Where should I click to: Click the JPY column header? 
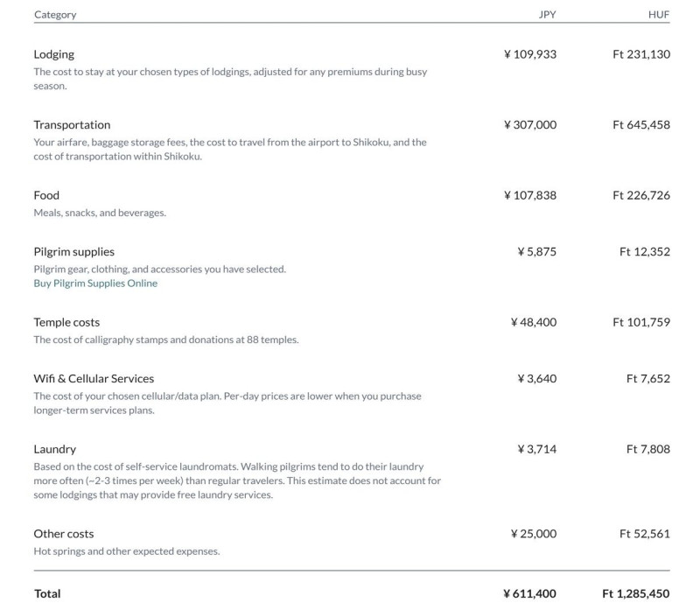[547, 15]
